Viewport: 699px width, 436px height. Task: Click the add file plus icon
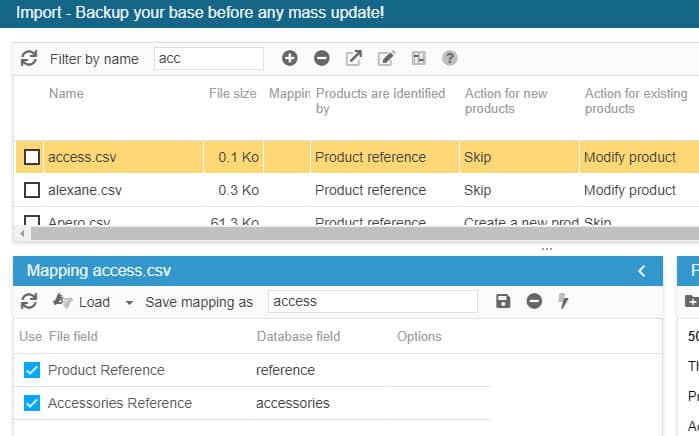[290, 59]
